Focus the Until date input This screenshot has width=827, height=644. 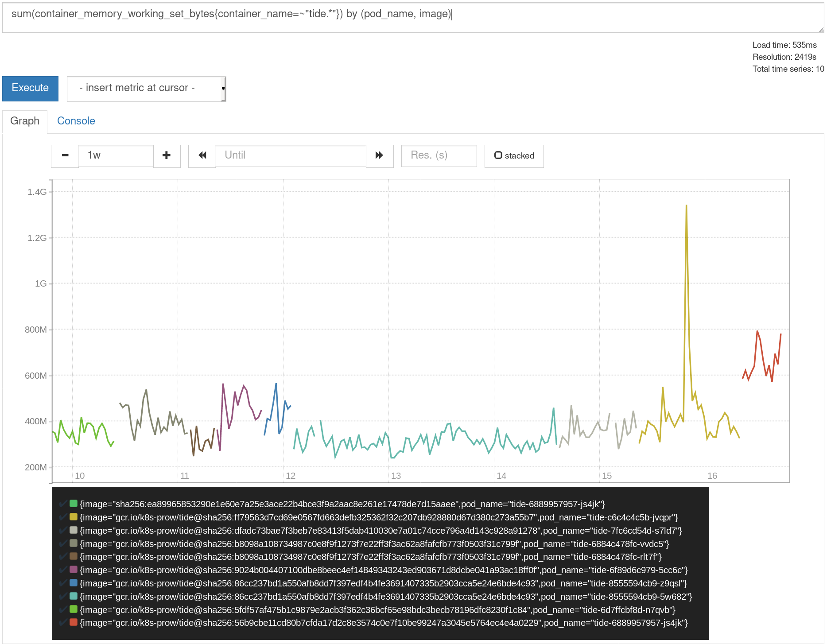(291, 155)
